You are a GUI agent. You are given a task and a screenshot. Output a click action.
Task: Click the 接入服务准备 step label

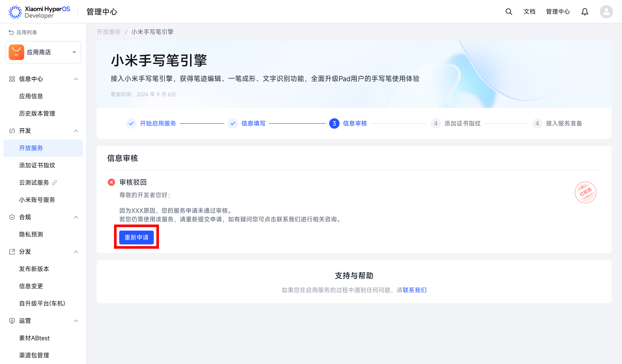(x=564, y=123)
